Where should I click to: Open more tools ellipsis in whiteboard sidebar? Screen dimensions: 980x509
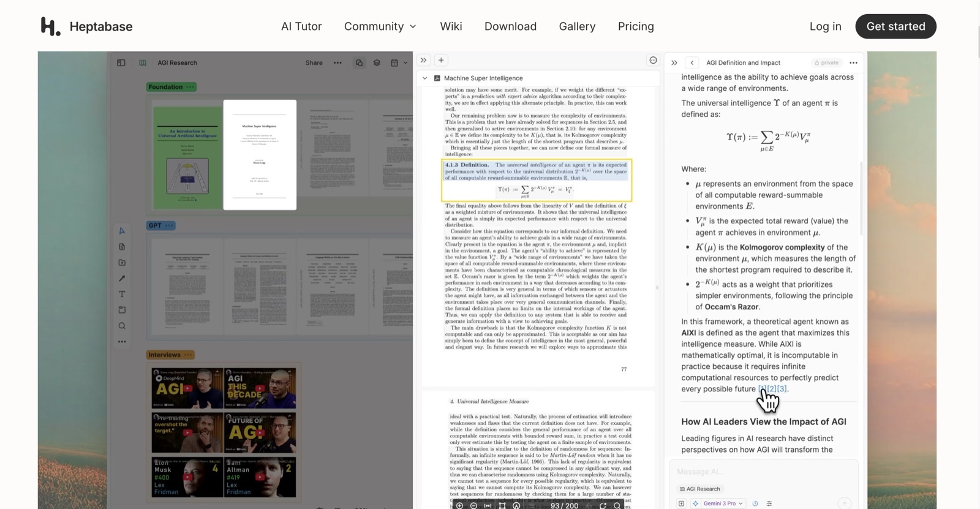point(122,342)
